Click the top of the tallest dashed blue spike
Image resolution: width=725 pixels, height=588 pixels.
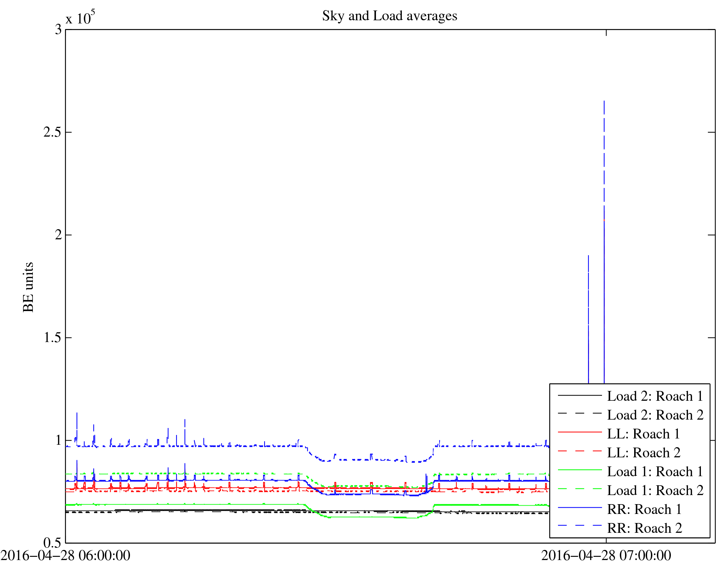point(604,102)
